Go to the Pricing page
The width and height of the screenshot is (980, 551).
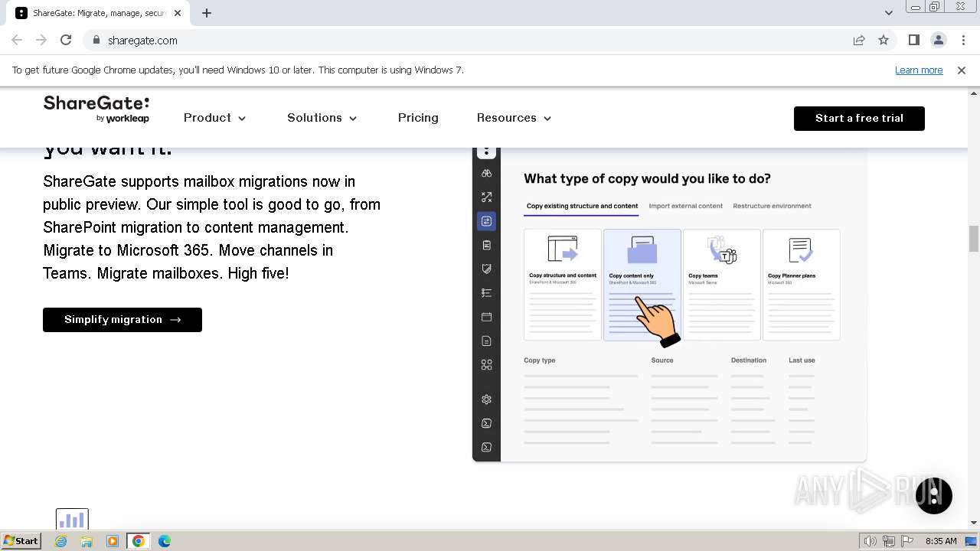coord(418,118)
